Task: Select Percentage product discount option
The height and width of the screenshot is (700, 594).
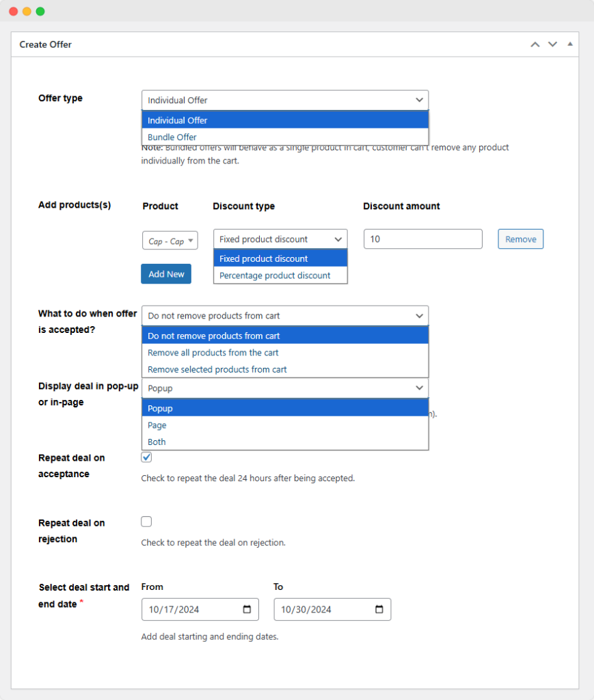Action: pyautogui.click(x=275, y=275)
